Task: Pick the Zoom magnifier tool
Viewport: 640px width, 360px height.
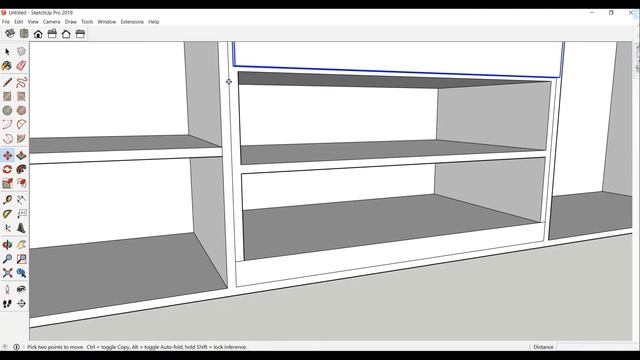Action: coord(7,259)
